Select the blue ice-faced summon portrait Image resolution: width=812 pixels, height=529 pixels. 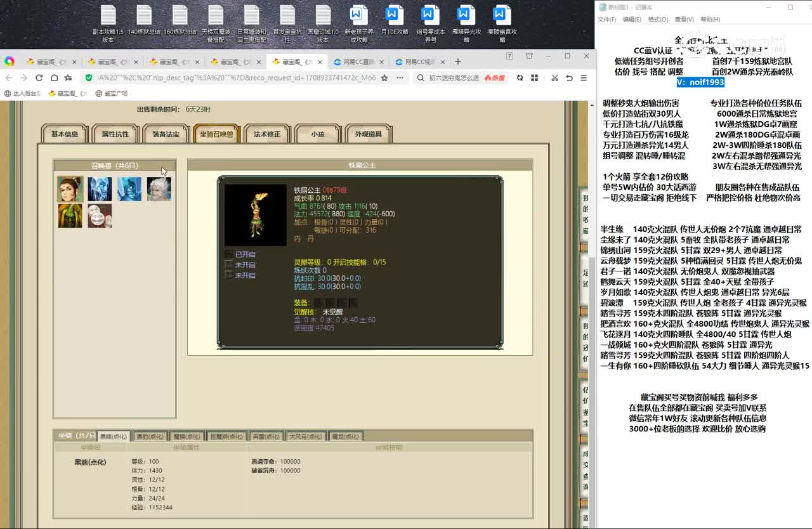click(129, 189)
